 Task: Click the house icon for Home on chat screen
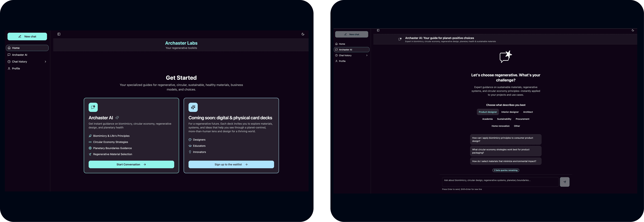(x=337, y=44)
